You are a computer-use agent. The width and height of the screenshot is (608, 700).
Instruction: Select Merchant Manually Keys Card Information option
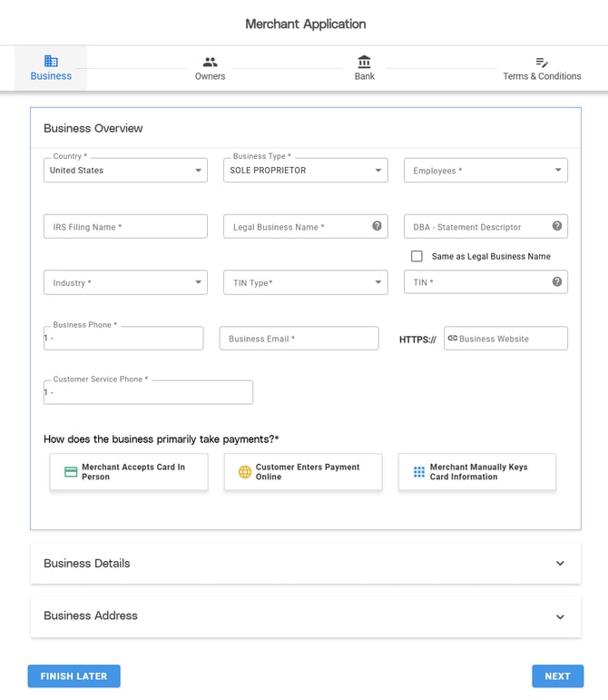pos(476,472)
